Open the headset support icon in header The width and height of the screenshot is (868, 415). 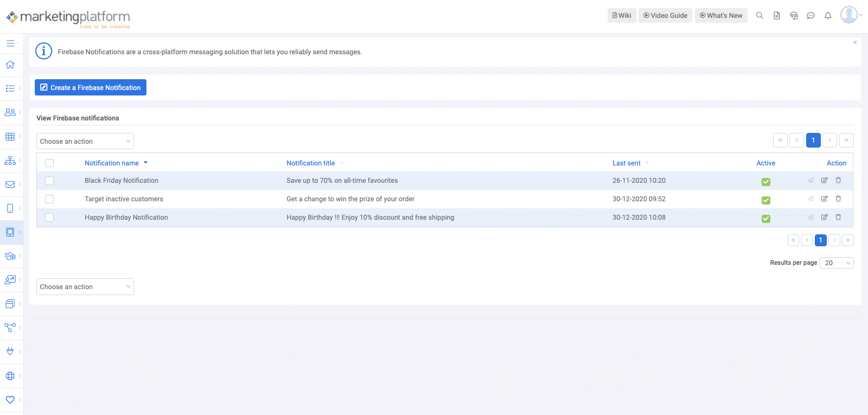coord(794,16)
